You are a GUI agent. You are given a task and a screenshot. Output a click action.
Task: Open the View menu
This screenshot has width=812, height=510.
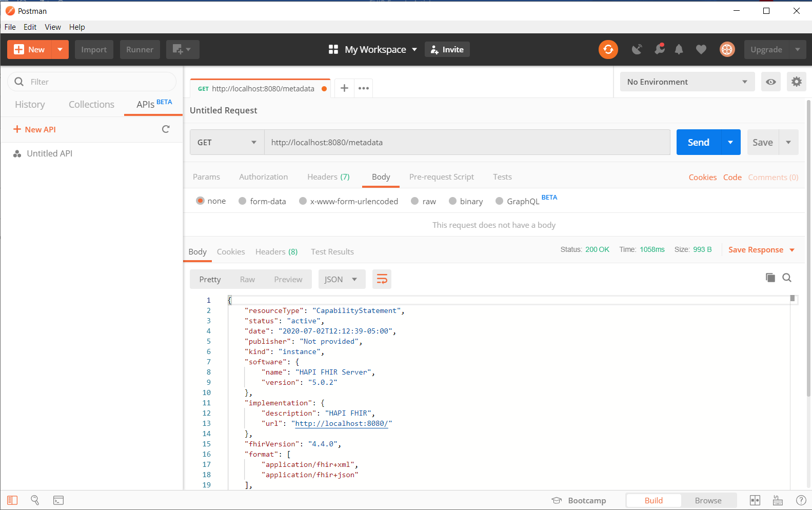(x=53, y=27)
